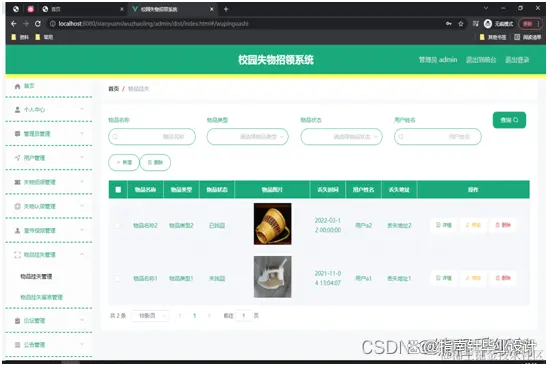Screen dimensions: 548x366
Task: Click 首页 in the breadcrumb
Action: coord(114,89)
